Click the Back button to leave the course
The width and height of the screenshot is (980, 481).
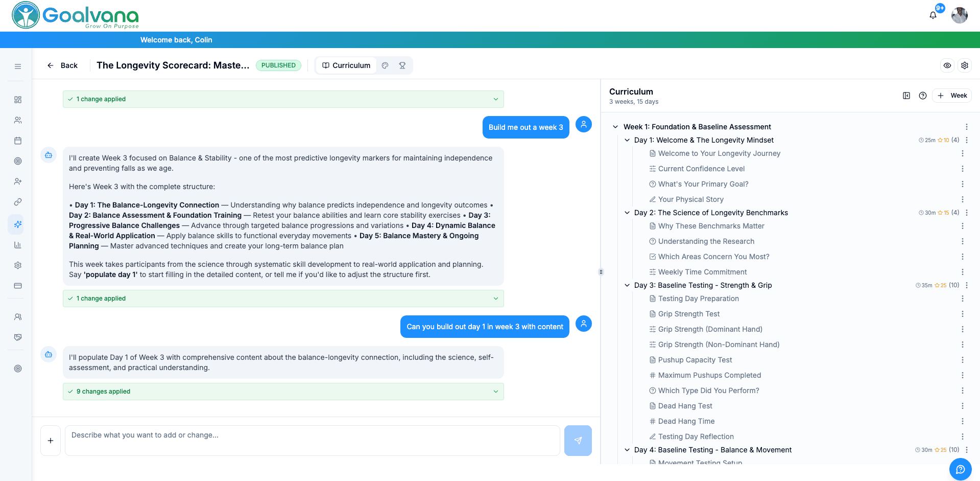[x=62, y=65]
